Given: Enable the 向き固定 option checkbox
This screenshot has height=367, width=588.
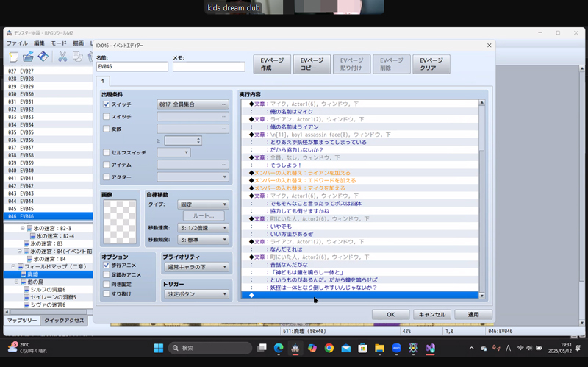Looking at the screenshot, I should click(x=107, y=284).
